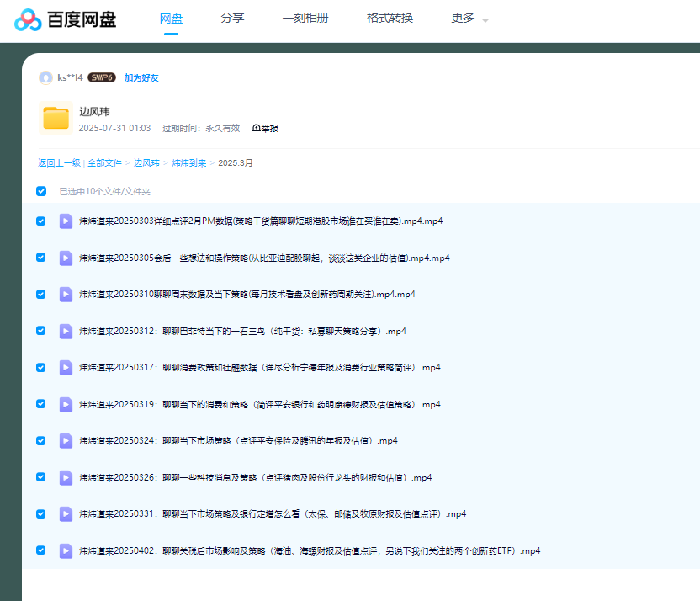
Task: Switch to the 分享 tab
Action: 232,19
